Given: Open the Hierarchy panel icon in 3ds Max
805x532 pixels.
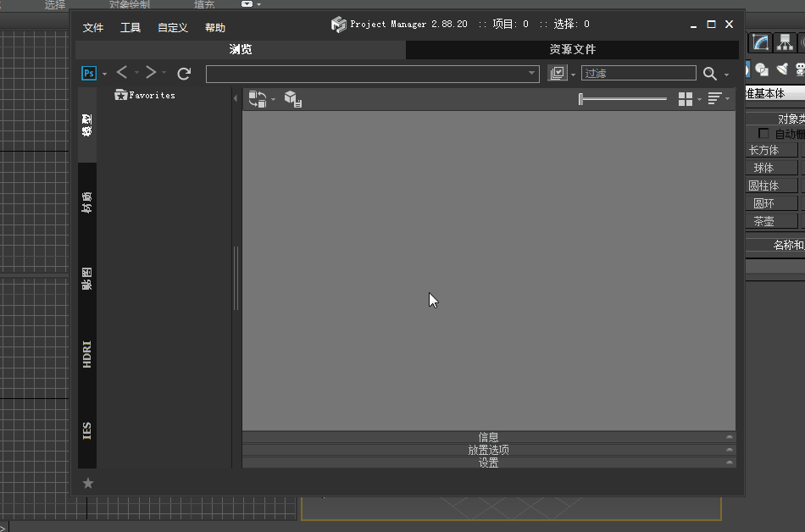Looking at the screenshot, I should click(x=786, y=42).
